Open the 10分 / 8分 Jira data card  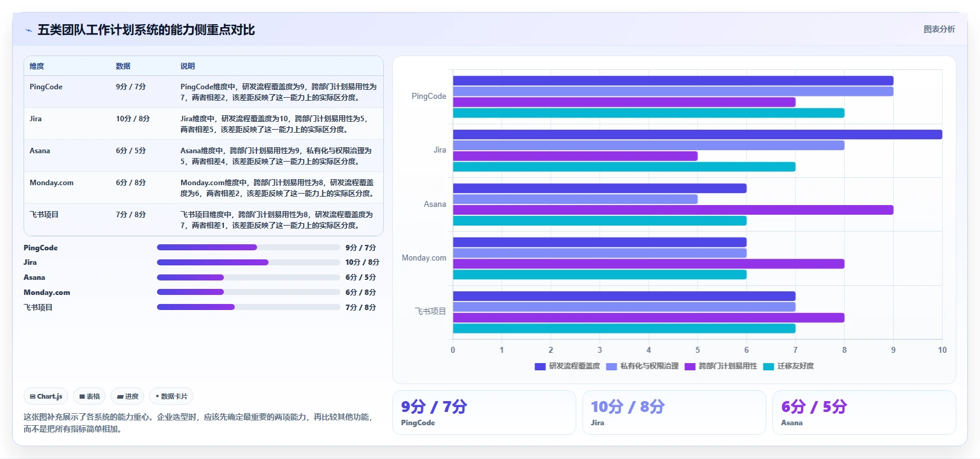pyautogui.click(x=674, y=413)
